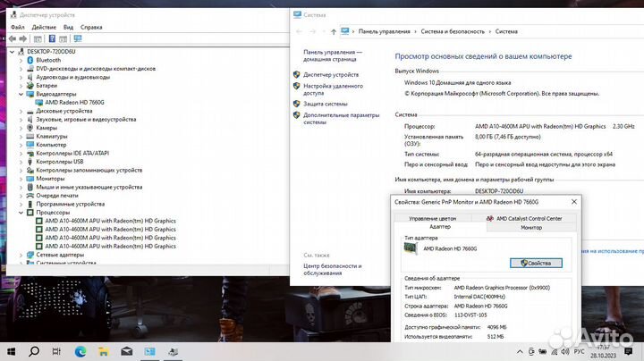Viewport: 644px width, 361px height.
Task: Click the Back arrow in Device Manager toolbar
Action: tap(13, 38)
